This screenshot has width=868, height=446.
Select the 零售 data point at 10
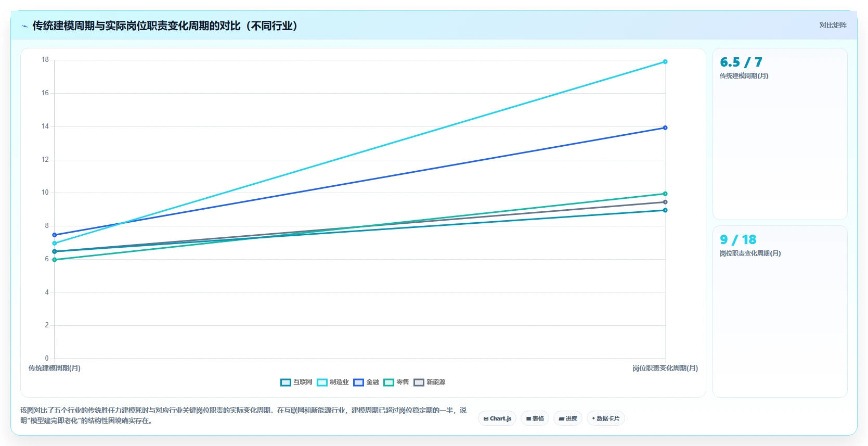tap(665, 194)
